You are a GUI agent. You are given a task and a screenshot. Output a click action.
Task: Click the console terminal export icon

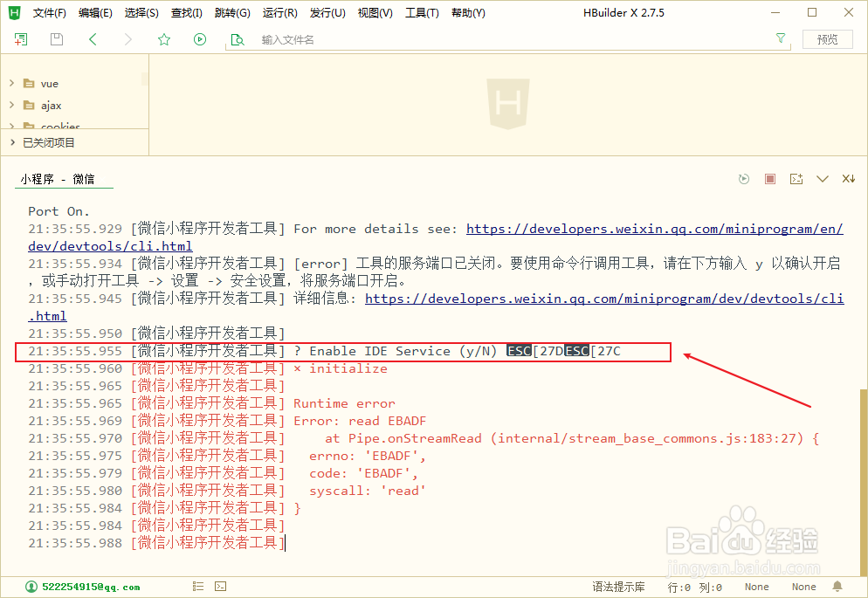796,179
